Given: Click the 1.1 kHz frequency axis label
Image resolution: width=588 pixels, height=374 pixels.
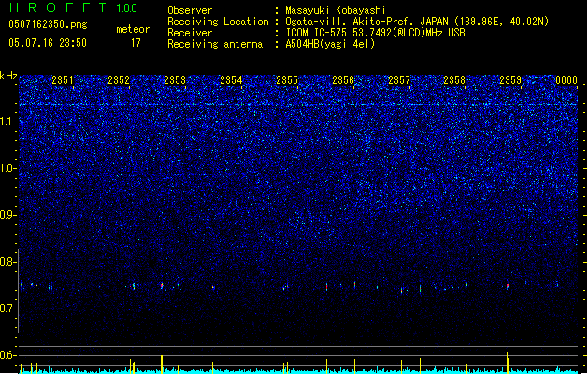Looking at the screenshot, I should (x=8, y=122).
